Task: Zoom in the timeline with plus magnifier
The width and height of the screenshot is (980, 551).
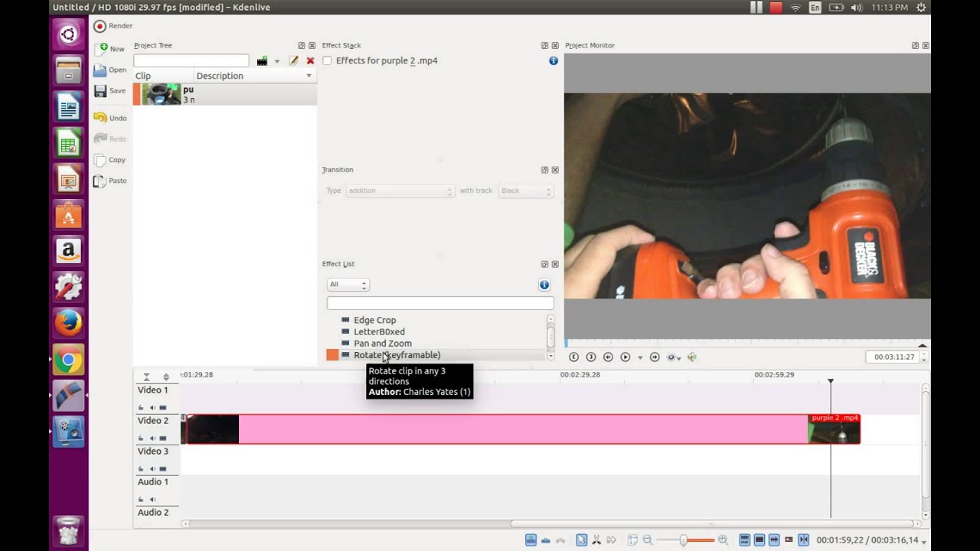Action: [723, 540]
